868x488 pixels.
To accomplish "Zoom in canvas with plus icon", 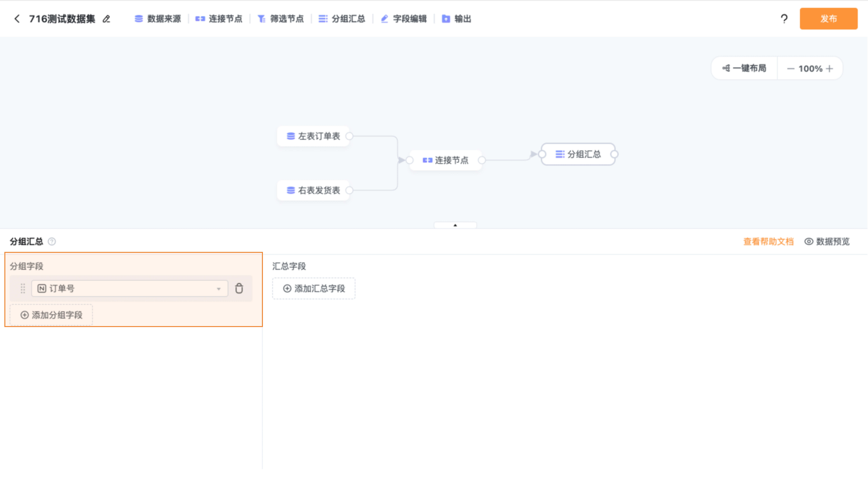I will pos(830,69).
